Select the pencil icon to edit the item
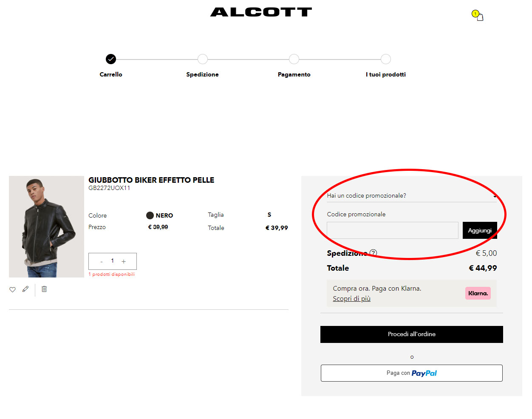The image size is (532, 419). click(x=25, y=289)
